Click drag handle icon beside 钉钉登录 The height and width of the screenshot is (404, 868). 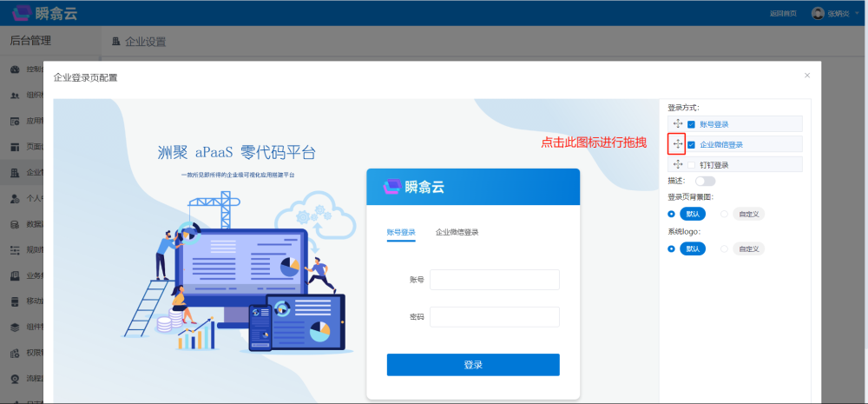tap(678, 164)
